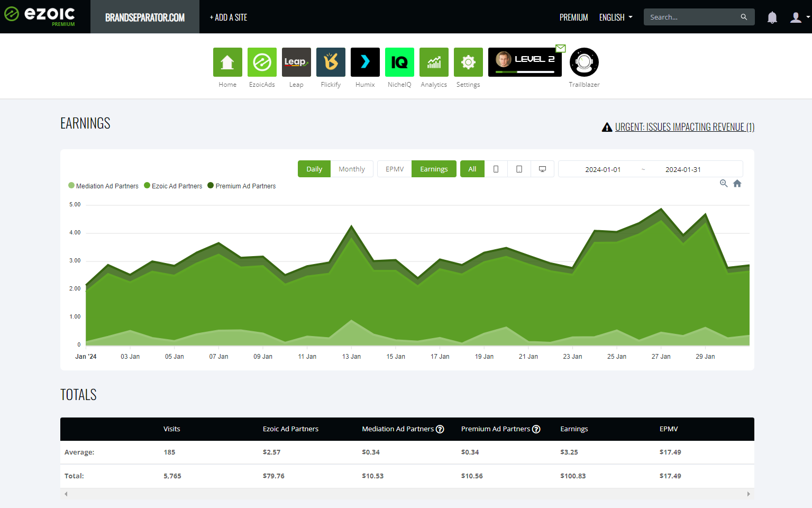Show the Earnings metric

[434, 169]
